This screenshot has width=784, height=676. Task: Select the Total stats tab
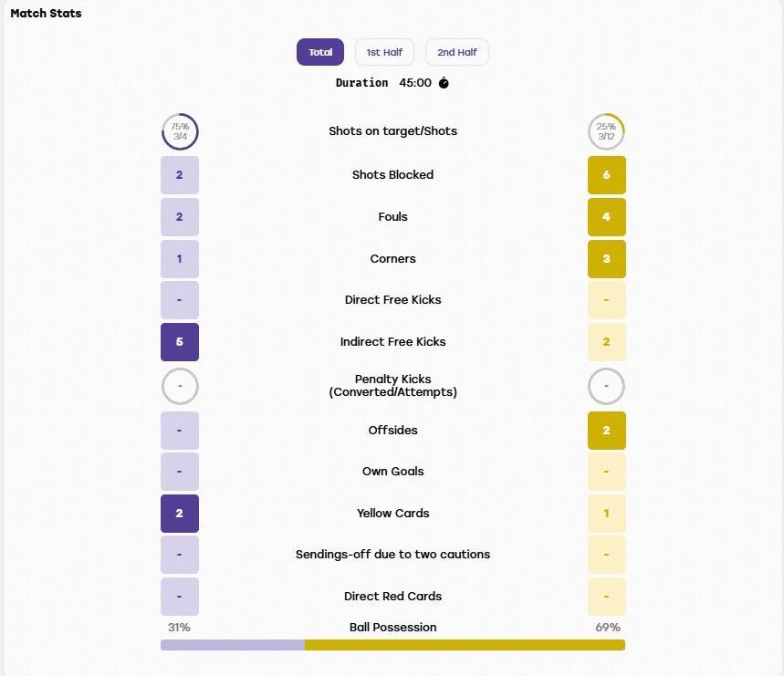click(320, 52)
